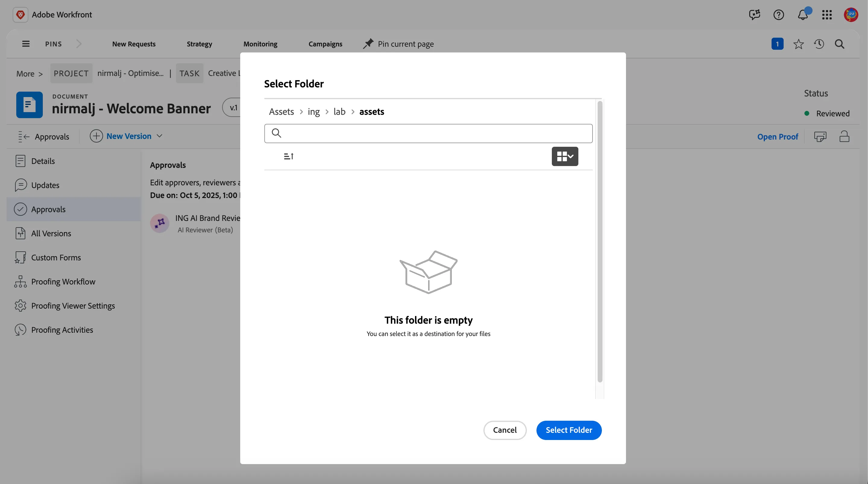Screen dimensions: 868x484
Task: Click the blue document type icon
Action: (29, 105)
